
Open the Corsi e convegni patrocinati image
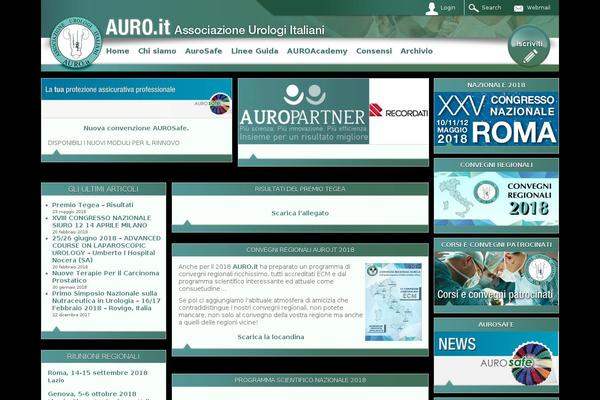click(x=496, y=279)
